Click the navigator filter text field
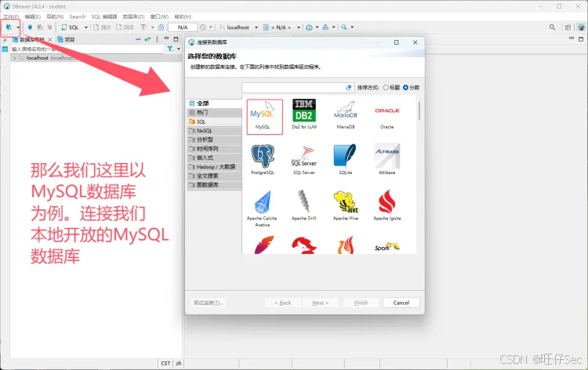Viewport: 588px width, 370px height. pos(86,49)
